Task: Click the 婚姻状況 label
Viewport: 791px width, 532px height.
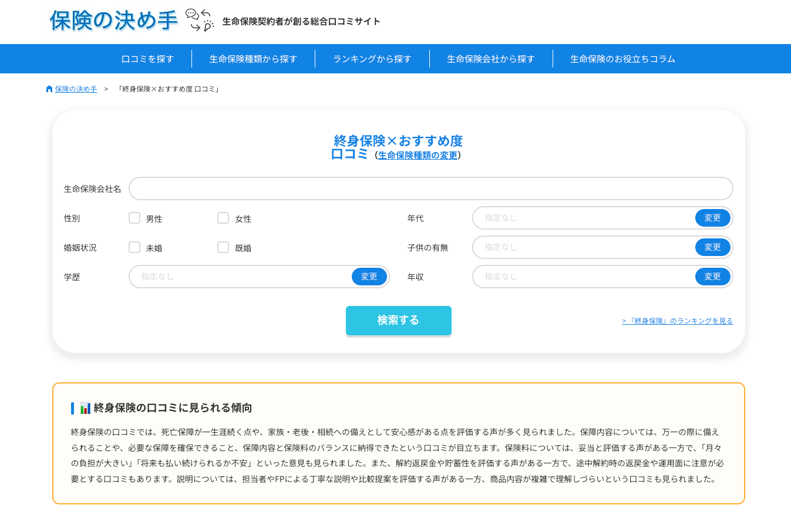Action: [80, 248]
